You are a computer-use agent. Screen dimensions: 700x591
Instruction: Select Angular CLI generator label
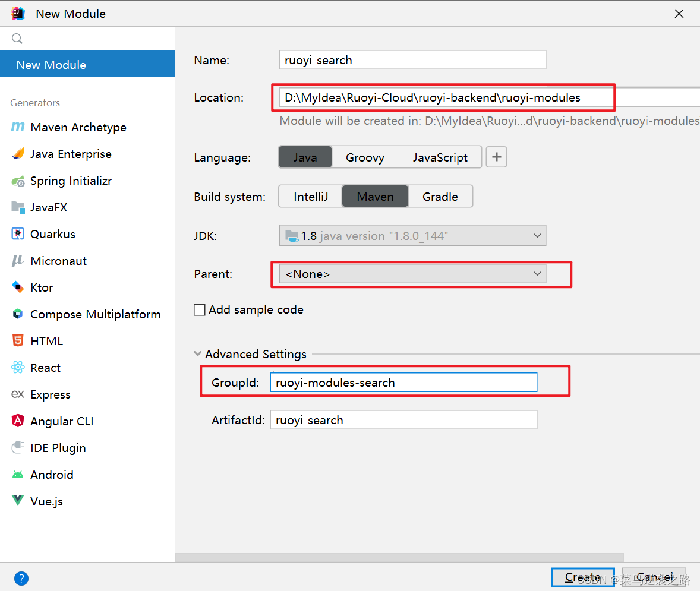(x=62, y=421)
